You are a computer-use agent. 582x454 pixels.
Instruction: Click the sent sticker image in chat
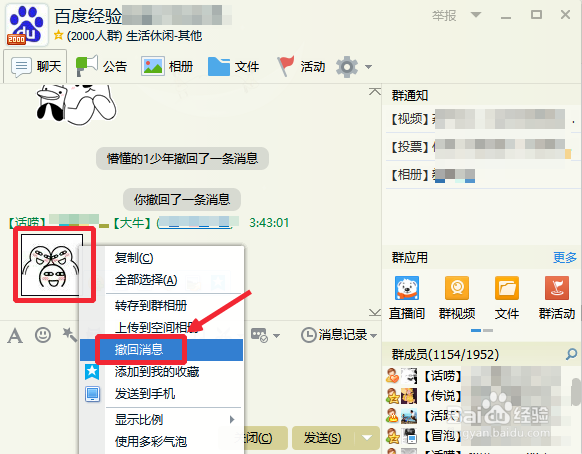pos(51,265)
